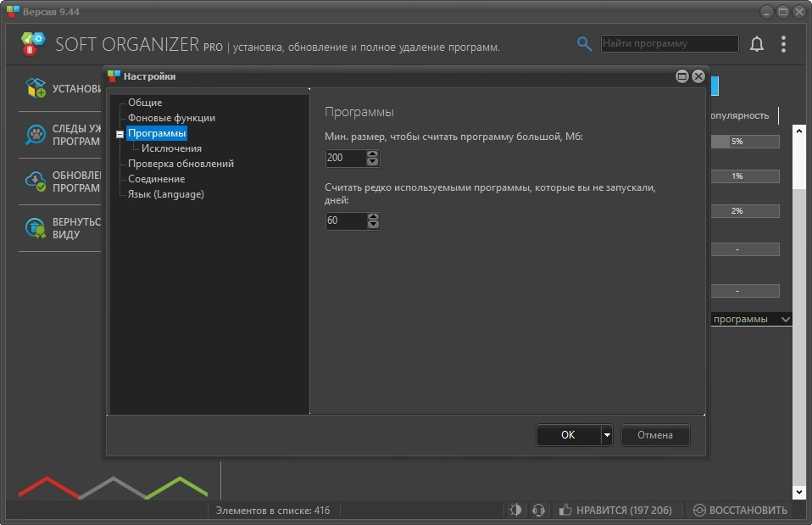Click the traces paw-print icon
Viewport: 812px width, 525px height.
click(x=36, y=135)
